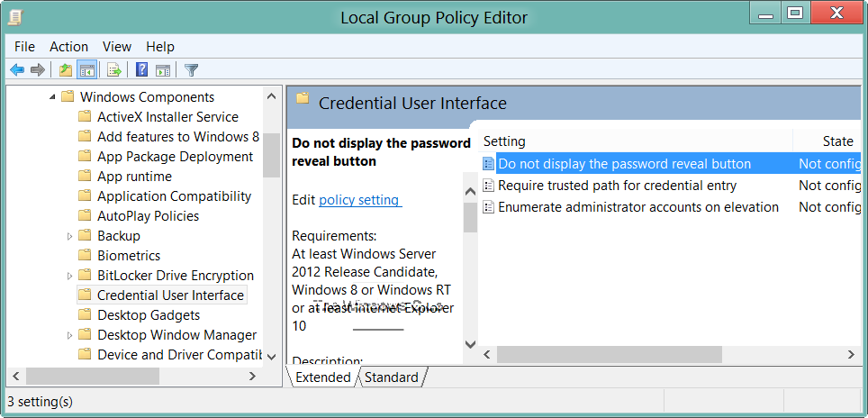The image size is (868, 418).
Task: Click the Export List toolbar icon
Action: click(114, 69)
